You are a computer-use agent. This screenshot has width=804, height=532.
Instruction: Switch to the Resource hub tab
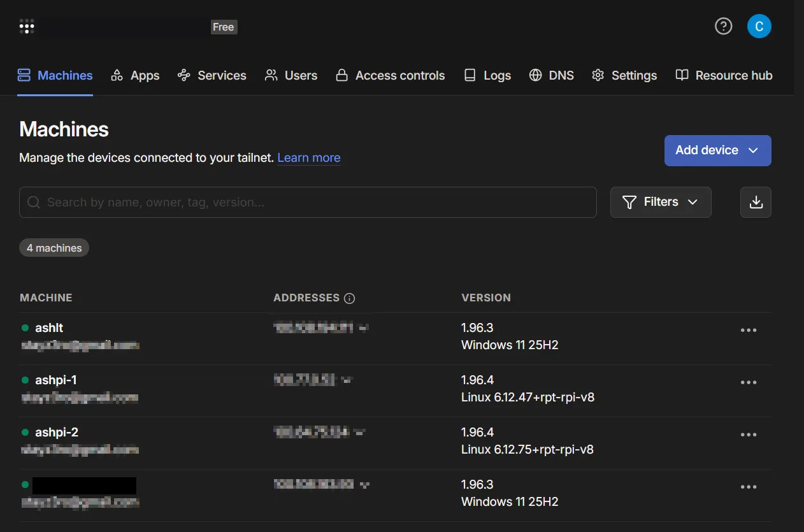[x=724, y=75]
